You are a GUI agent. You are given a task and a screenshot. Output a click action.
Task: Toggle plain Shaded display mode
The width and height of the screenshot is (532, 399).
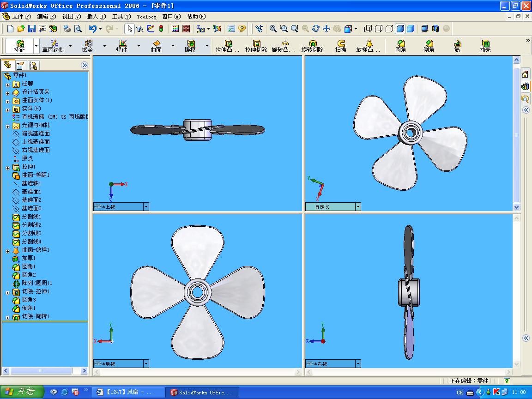coord(411,29)
